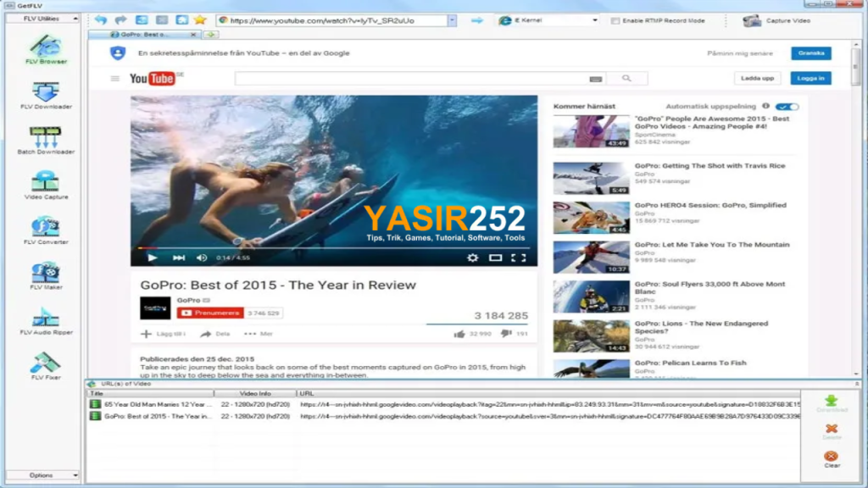Open the video player settings gear

472,258
